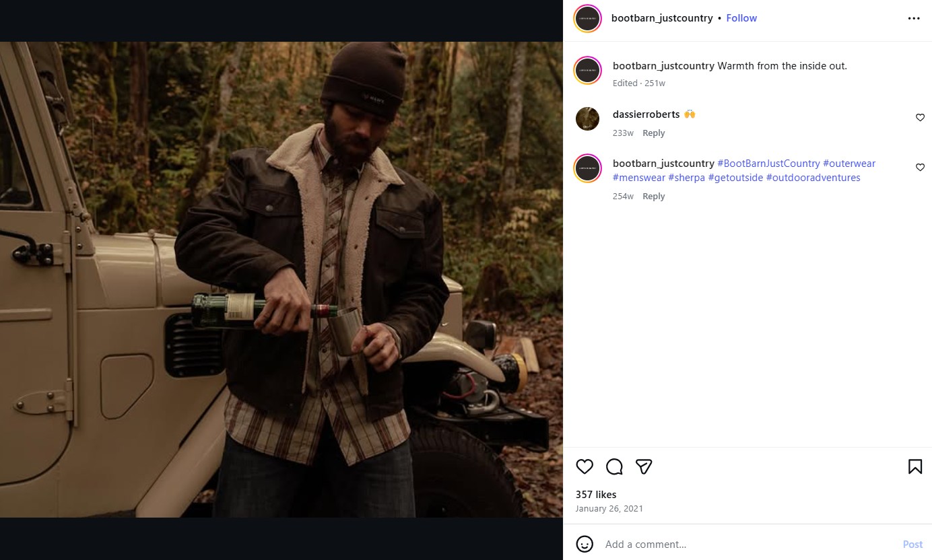
Task: Open the #outdooradventures hashtag
Action: 813,178
